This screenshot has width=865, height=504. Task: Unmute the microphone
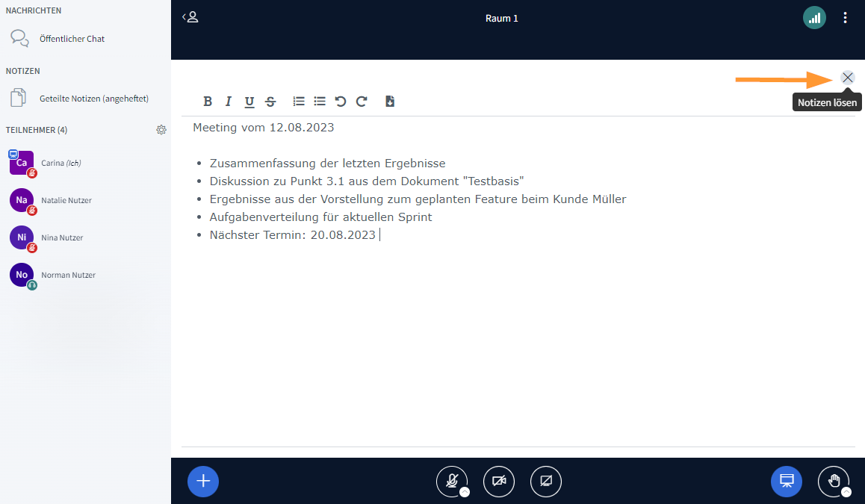point(451,481)
